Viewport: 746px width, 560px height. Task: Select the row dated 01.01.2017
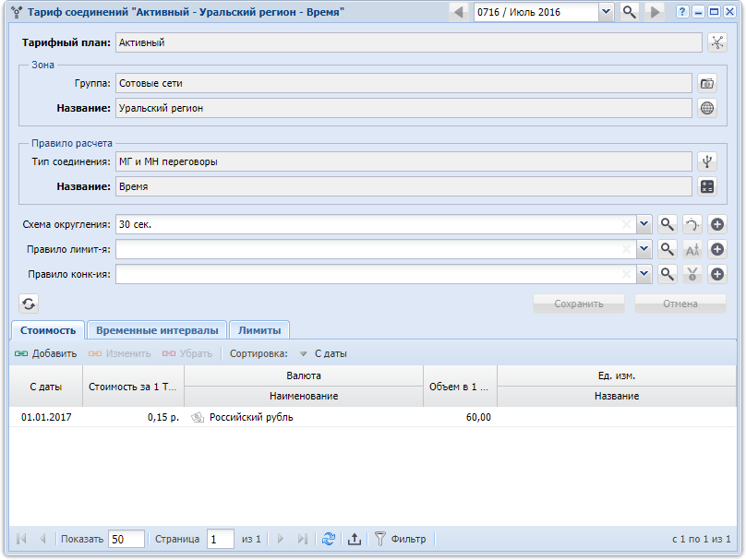click(372, 417)
